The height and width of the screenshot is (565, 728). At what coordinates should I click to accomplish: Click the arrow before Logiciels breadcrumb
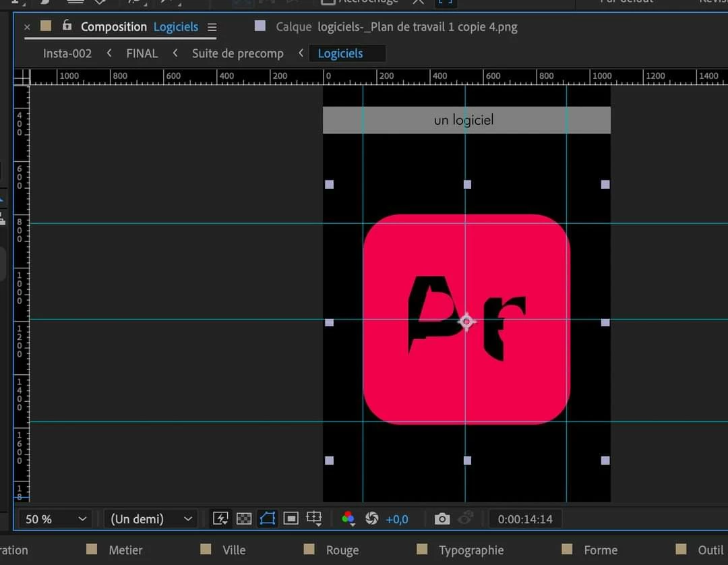(301, 53)
